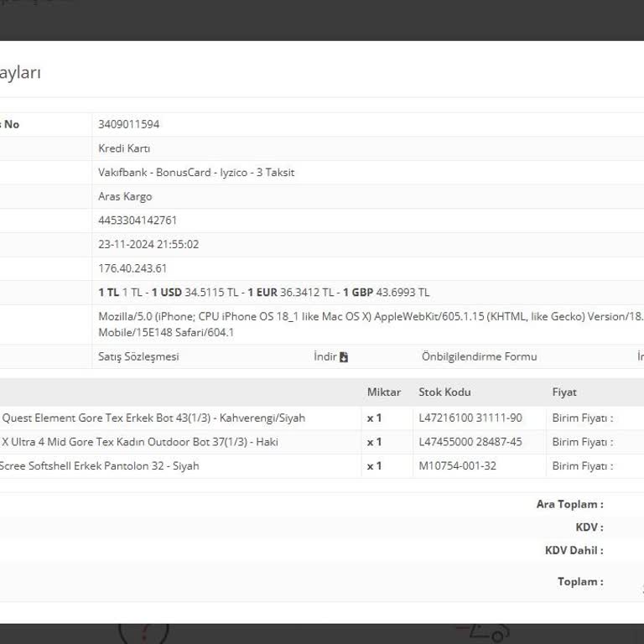Select stock code M10754-001-32
644x644 pixels.
coord(457,466)
